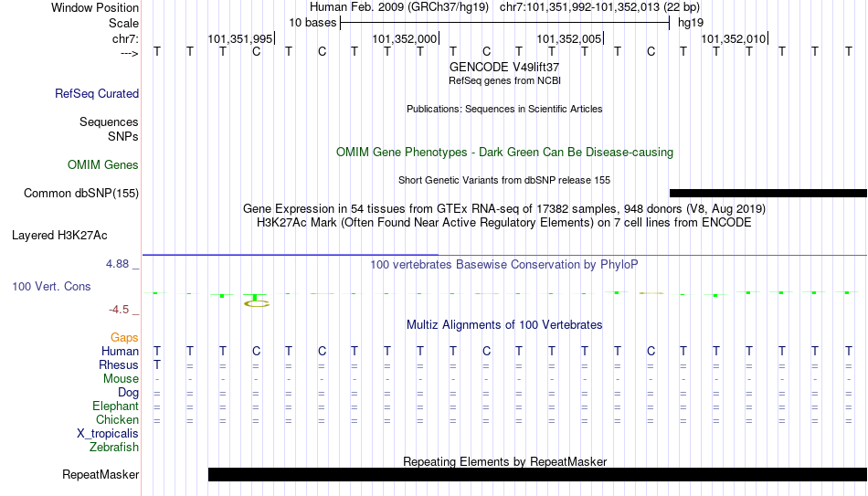Click the Layered H3K27Ac track label
Viewport: 868px width, 496px height.
point(59,236)
